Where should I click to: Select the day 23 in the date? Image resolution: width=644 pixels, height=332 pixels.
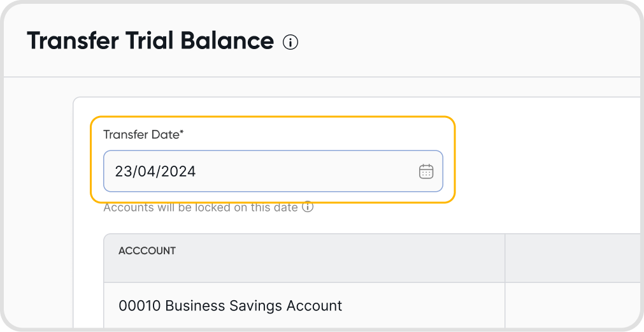click(122, 171)
